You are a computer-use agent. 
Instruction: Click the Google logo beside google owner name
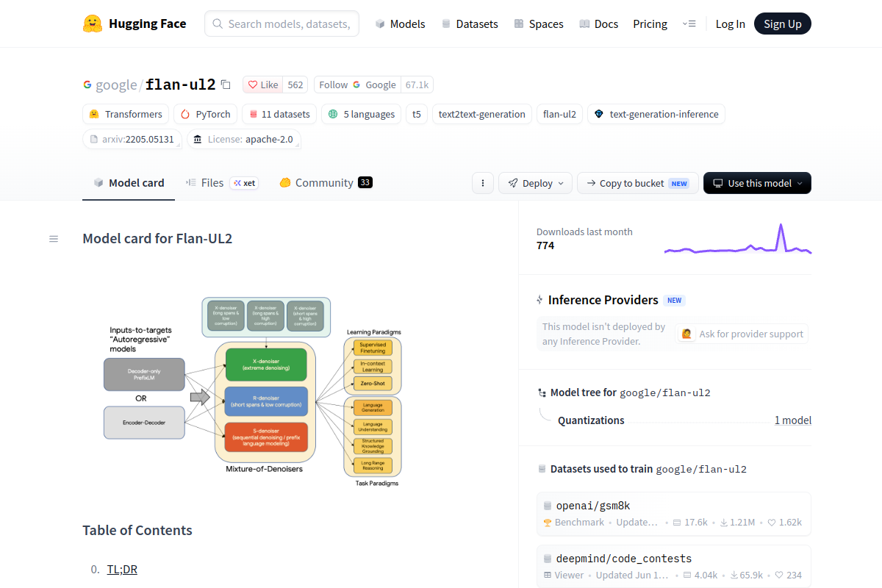coord(87,85)
